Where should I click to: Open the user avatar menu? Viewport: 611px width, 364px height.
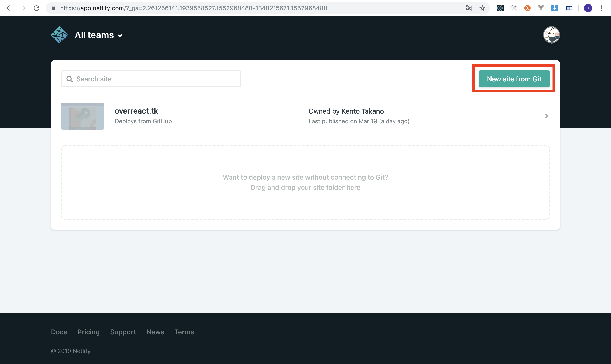pyautogui.click(x=551, y=35)
